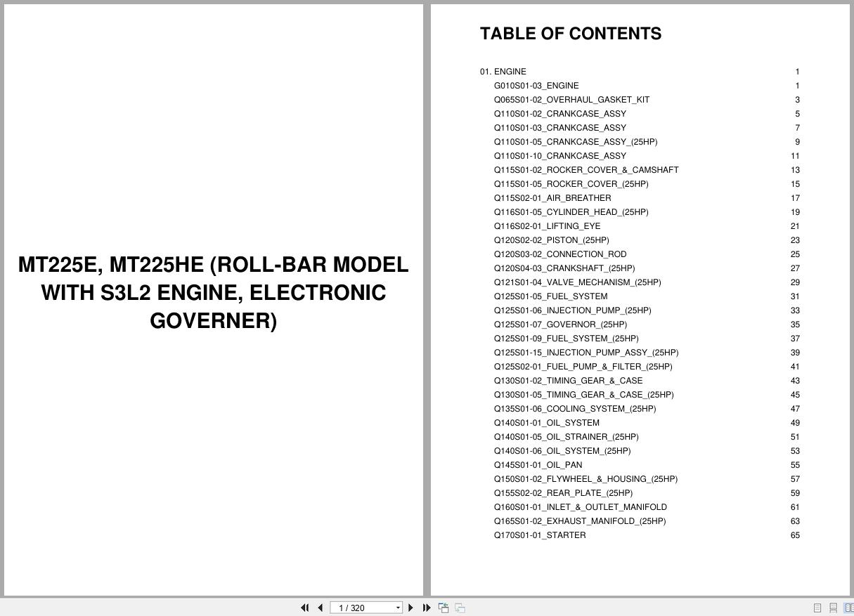Select Q116S02-01_LIFTING_EYE entry
Screen dimensions: 854x616
(547, 226)
